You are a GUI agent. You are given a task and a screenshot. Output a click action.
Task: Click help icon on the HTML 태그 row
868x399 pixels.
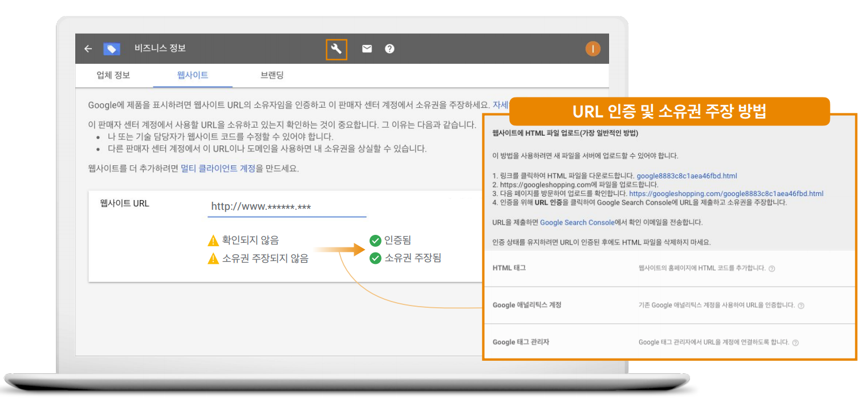[x=772, y=268]
